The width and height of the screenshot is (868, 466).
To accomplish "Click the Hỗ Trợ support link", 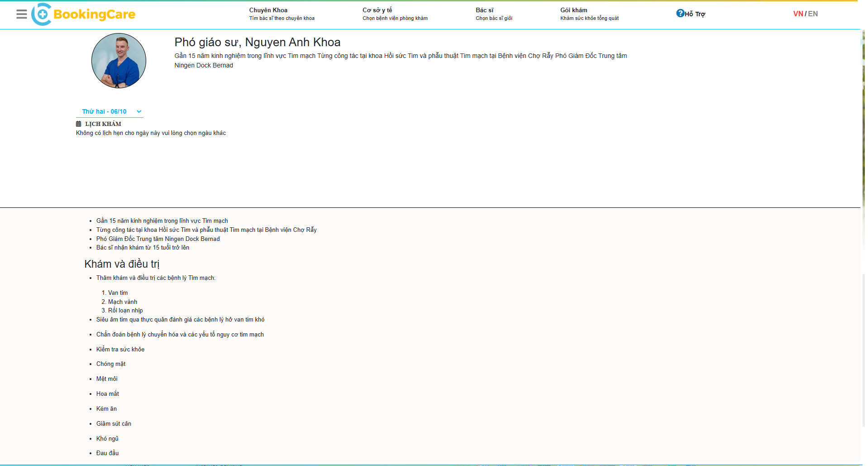I will [695, 14].
